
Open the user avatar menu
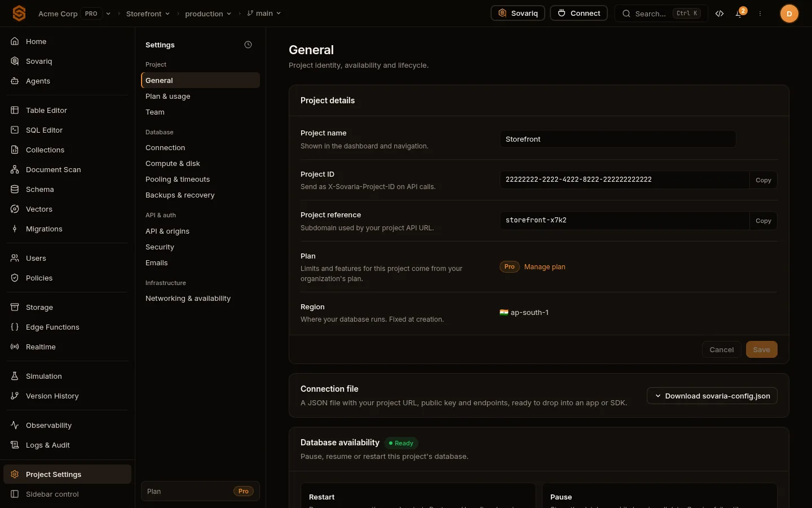(789, 14)
